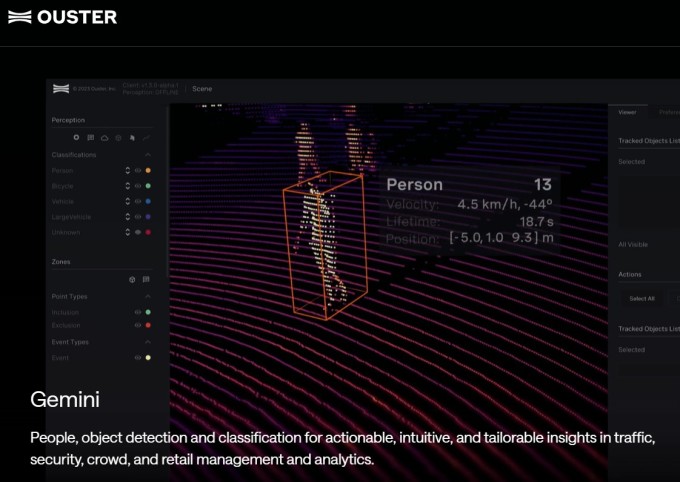This screenshot has width=680, height=482.
Task: Click the purple LargeVehicle color swatch
Action: coord(148,217)
